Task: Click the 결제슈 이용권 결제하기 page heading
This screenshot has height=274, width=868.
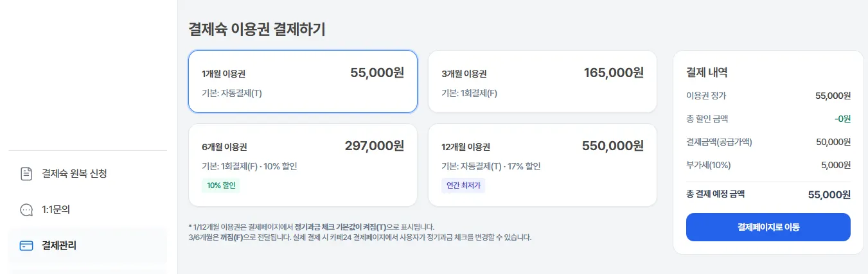Action: (257, 29)
